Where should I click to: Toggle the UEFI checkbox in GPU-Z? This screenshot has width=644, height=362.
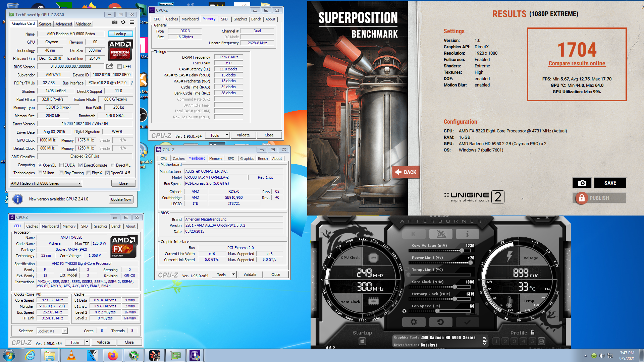click(x=119, y=67)
